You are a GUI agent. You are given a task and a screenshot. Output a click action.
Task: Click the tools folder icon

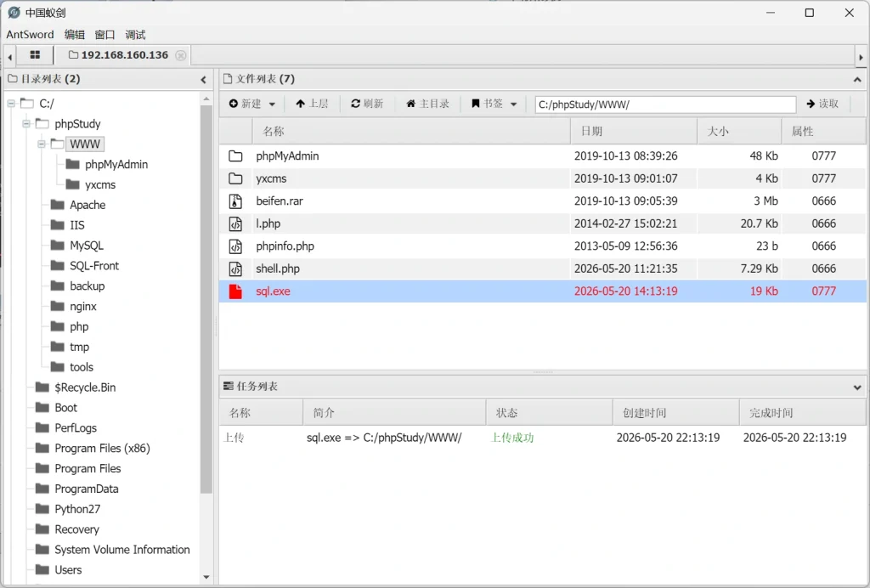[x=57, y=367]
